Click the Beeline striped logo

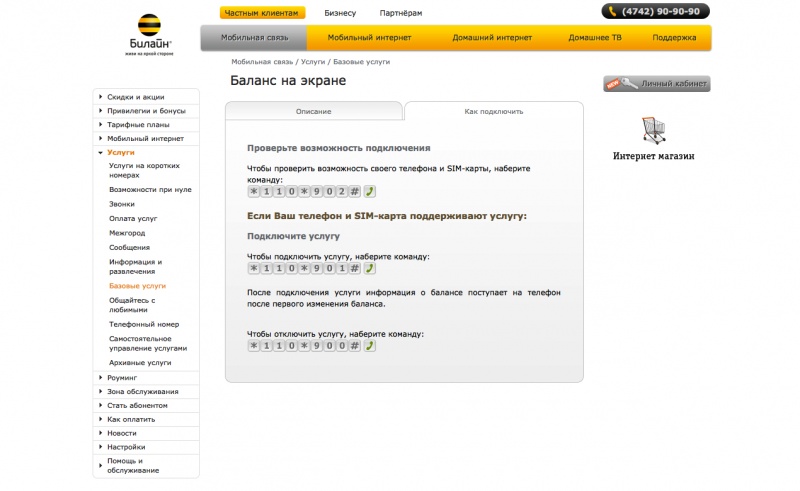(149, 25)
